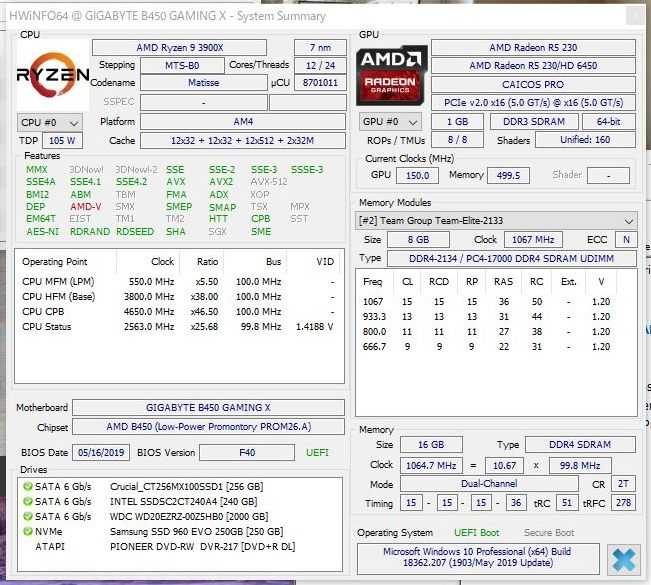Click the 1 GB video memory field
This screenshot has width=651, height=585.
458,122
